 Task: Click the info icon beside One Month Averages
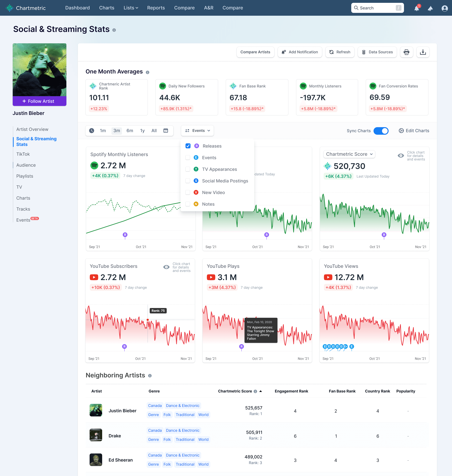[148, 72]
